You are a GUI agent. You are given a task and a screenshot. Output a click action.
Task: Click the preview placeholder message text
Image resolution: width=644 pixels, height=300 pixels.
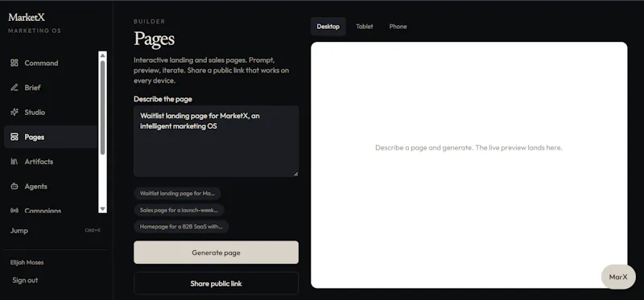(469, 147)
